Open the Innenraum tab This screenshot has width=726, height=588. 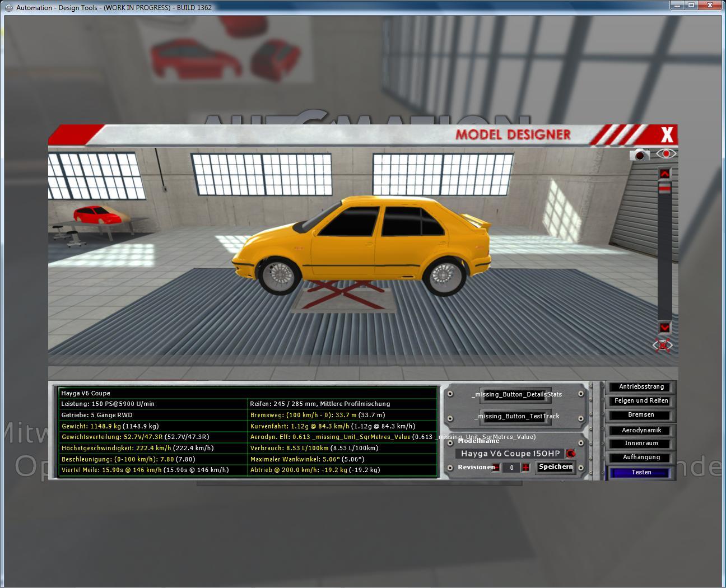(641, 444)
